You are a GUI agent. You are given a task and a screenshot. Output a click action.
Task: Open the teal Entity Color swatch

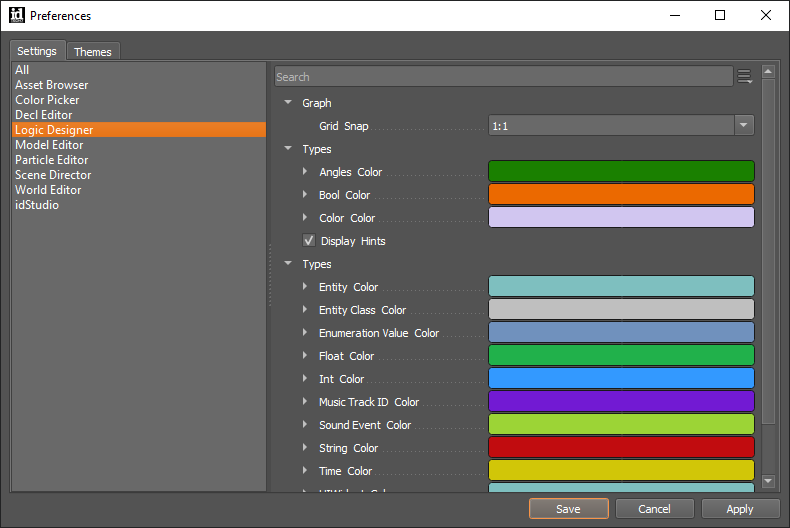click(x=621, y=286)
